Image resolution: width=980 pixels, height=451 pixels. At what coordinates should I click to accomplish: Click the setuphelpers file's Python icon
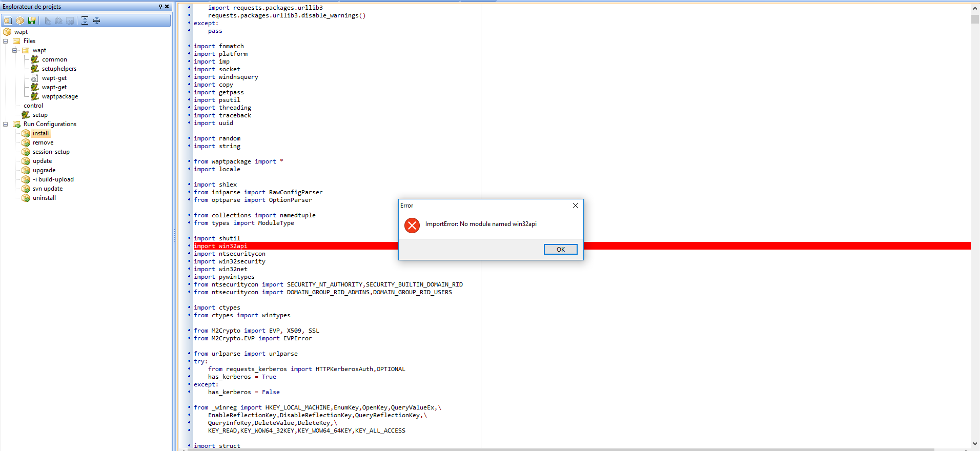35,69
